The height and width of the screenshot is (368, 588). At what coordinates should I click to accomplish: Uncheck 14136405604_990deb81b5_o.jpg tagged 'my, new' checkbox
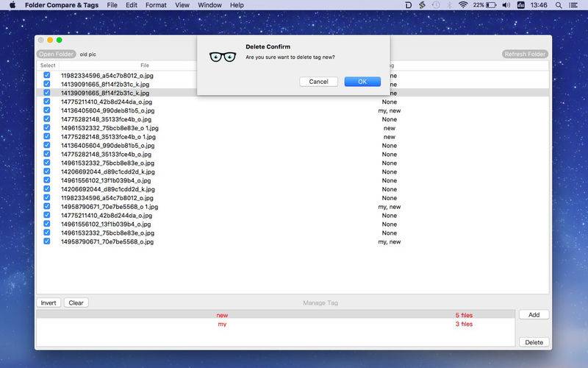[47, 110]
